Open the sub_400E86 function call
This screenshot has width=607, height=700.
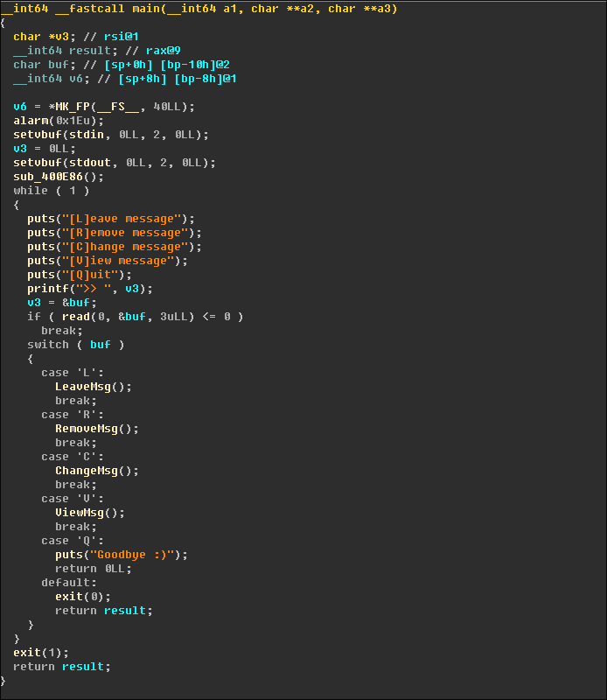(59, 177)
